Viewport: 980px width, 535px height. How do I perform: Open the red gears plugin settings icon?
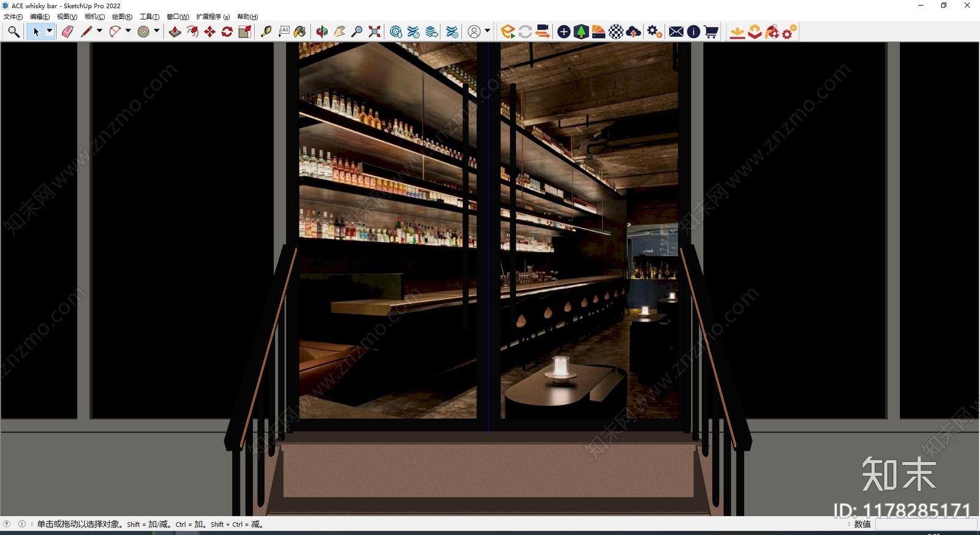pos(790,32)
